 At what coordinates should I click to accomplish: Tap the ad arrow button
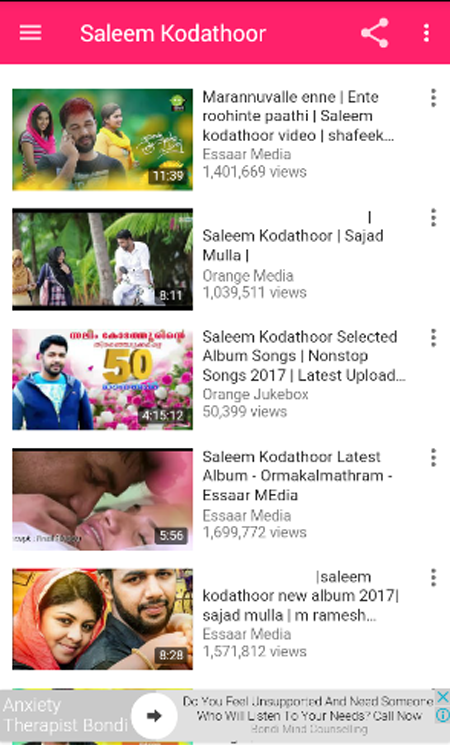[154, 716]
